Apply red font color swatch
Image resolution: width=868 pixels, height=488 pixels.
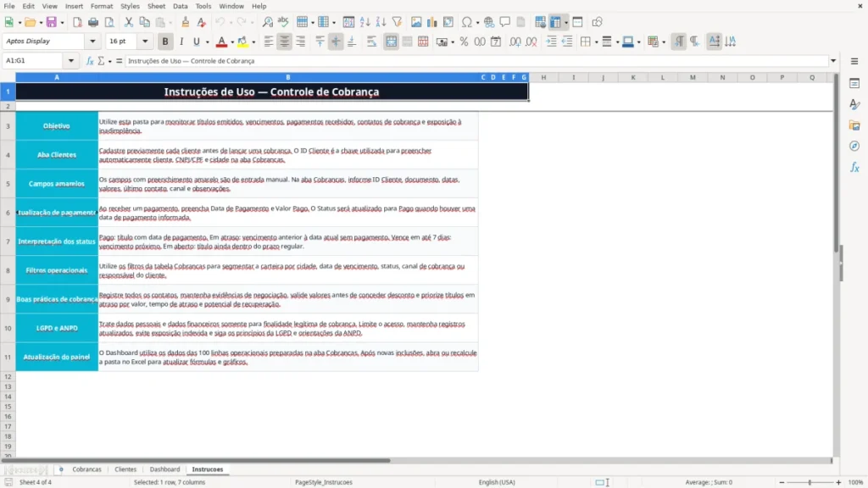pyautogui.click(x=221, y=42)
